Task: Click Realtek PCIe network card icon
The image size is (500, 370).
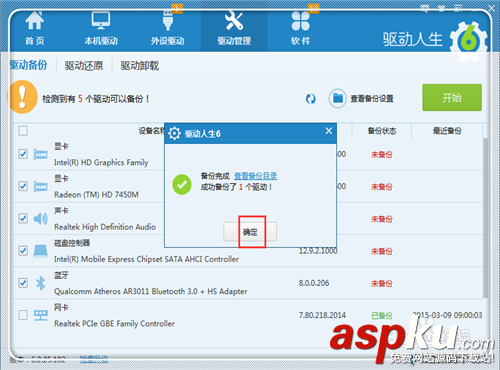Action: click(41, 315)
